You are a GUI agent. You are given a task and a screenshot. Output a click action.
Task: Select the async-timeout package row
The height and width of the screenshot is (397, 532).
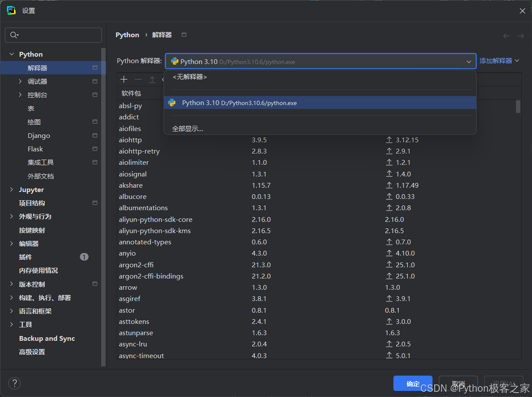(x=317, y=355)
